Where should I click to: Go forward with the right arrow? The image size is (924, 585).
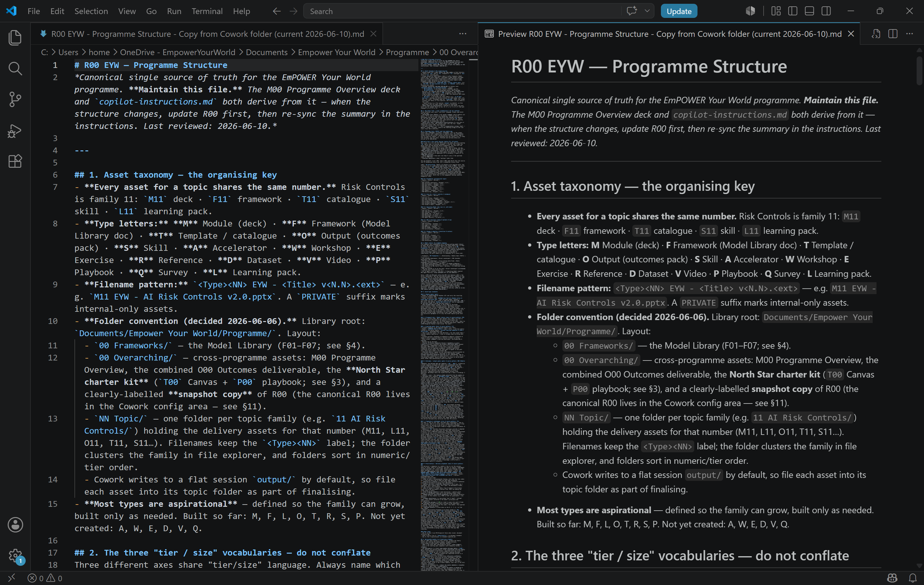(293, 11)
